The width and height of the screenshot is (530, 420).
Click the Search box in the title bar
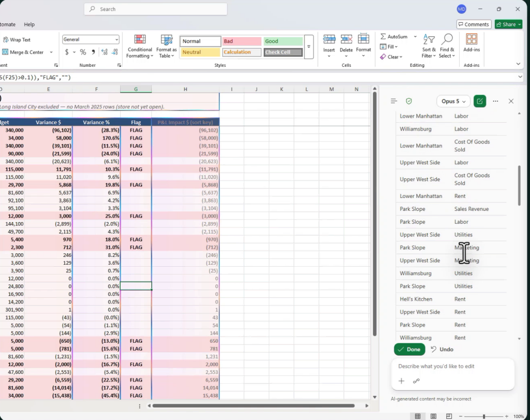click(155, 9)
